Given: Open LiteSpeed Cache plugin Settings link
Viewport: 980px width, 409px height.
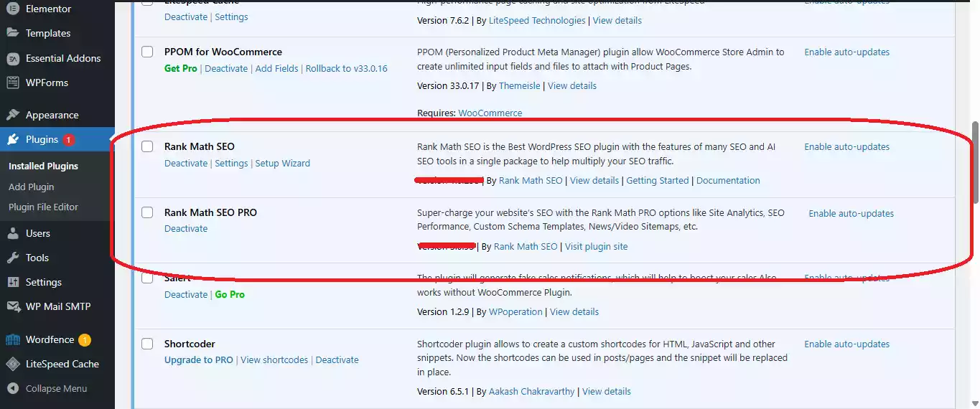Looking at the screenshot, I should [x=231, y=17].
